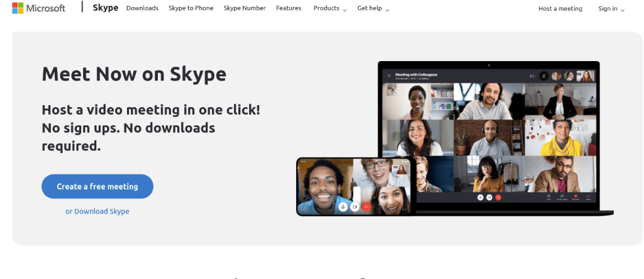
Task: Click 'Host a video meeting' tagline text
Action: [151, 128]
